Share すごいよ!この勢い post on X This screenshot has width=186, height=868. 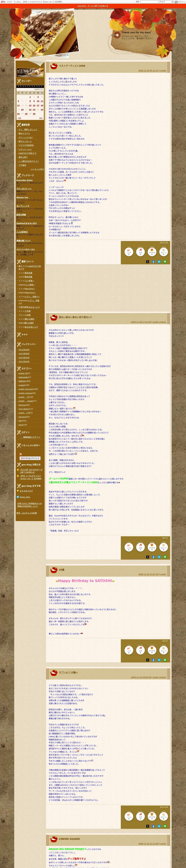147,826
